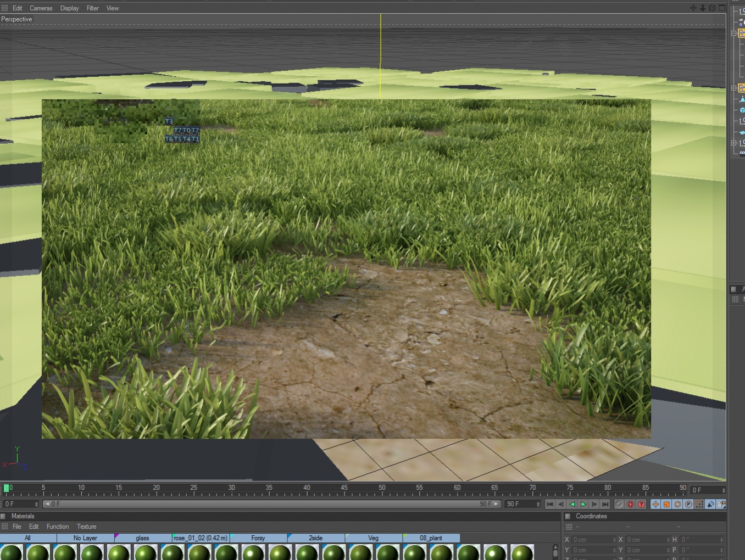Toggle rotation keyframe recording icon
The width and height of the screenshot is (745, 560).
677,504
